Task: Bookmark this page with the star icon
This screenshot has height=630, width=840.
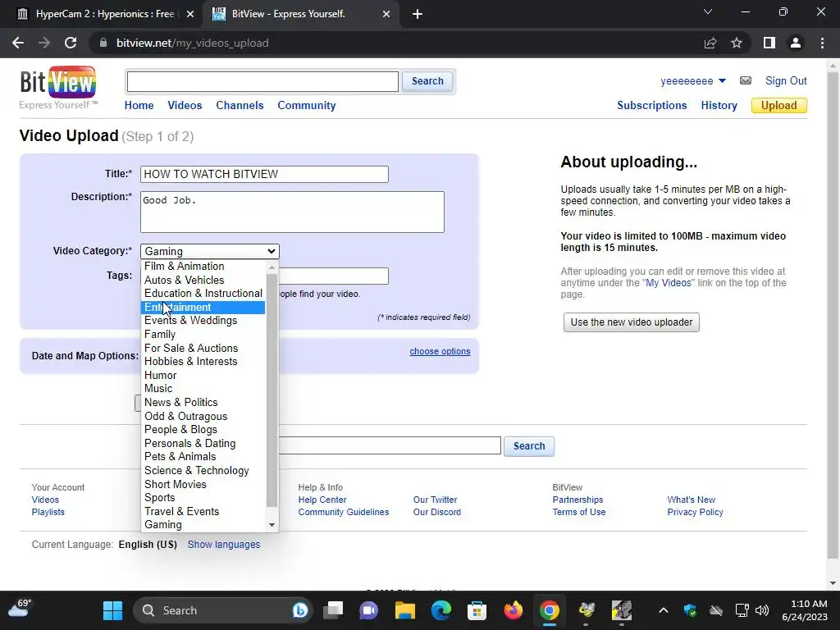Action: [737, 43]
